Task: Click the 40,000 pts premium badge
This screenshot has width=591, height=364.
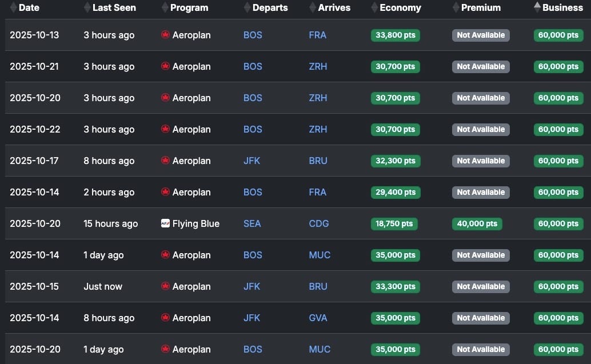Action: [477, 224]
